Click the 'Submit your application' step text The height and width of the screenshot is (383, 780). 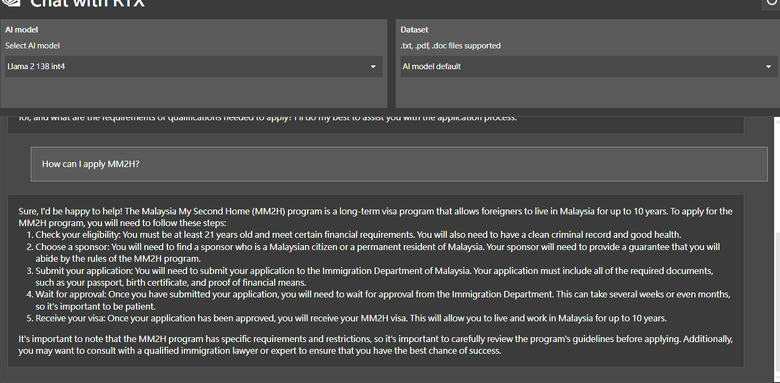(x=375, y=277)
